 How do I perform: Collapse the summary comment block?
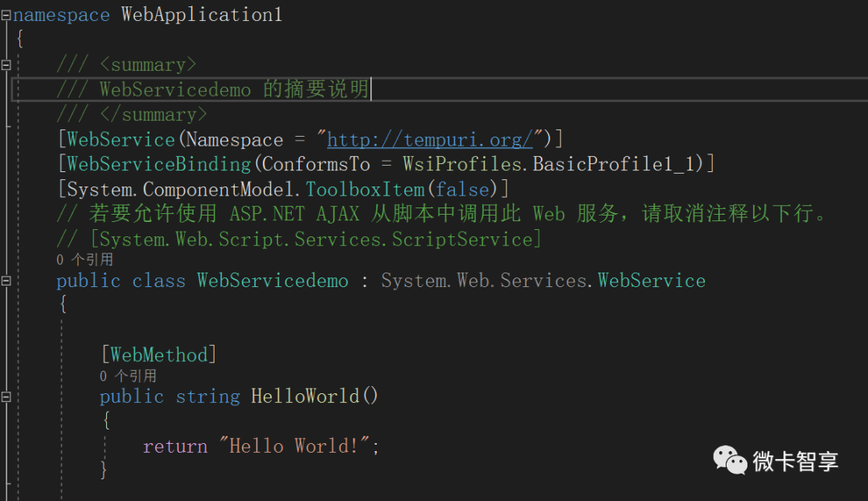6,65
